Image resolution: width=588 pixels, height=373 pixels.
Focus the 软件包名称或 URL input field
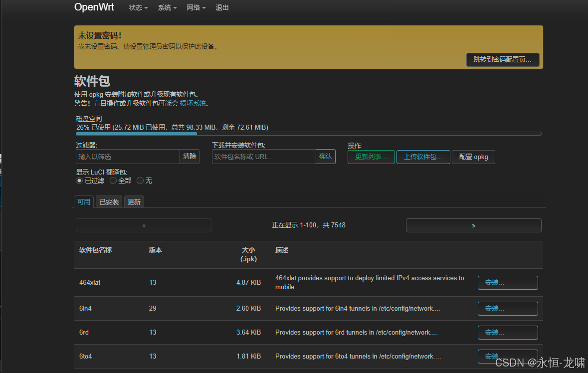point(264,157)
